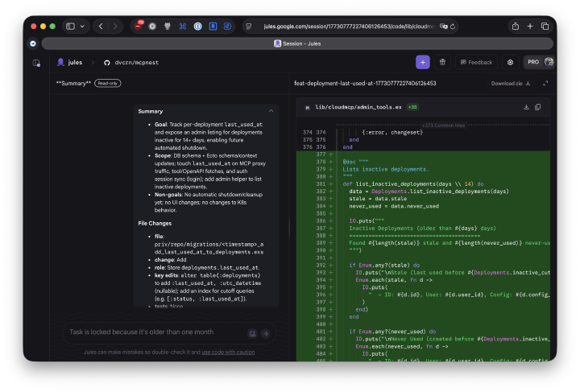Click the 'Non-goals' bullet in Summary
580x392 pixels.
[209, 202]
